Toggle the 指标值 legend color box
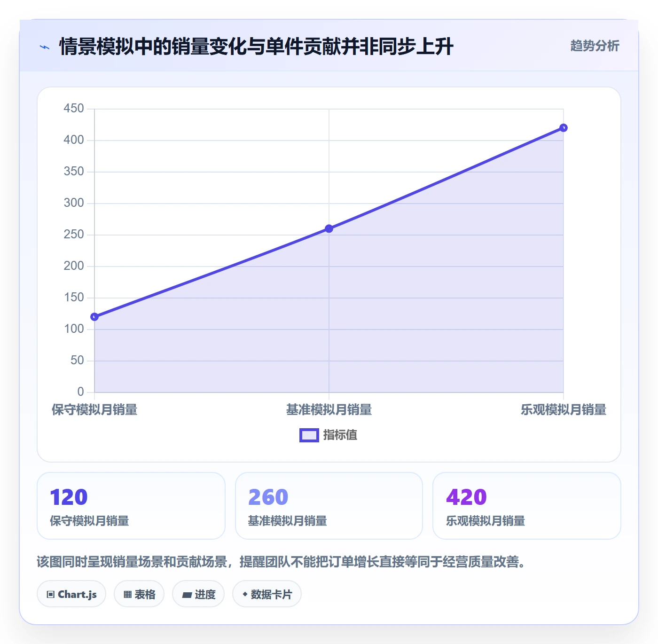 (x=309, y=435)
